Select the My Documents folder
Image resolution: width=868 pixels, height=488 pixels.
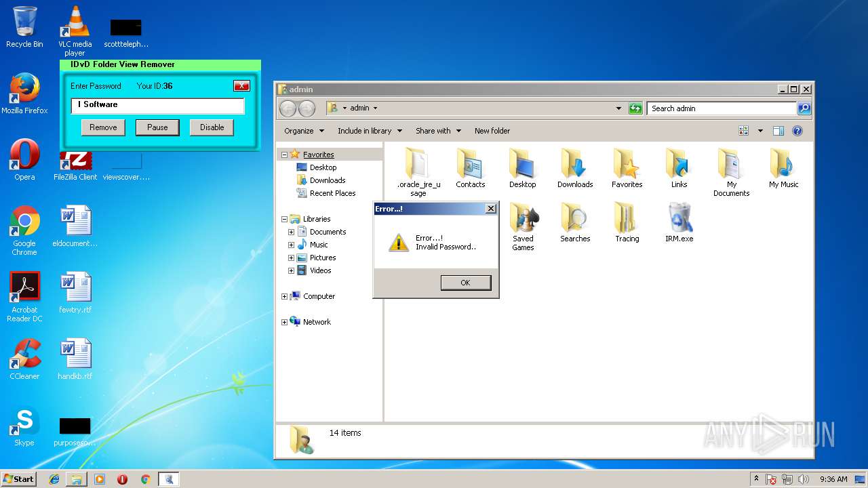(x=732, y=172)
